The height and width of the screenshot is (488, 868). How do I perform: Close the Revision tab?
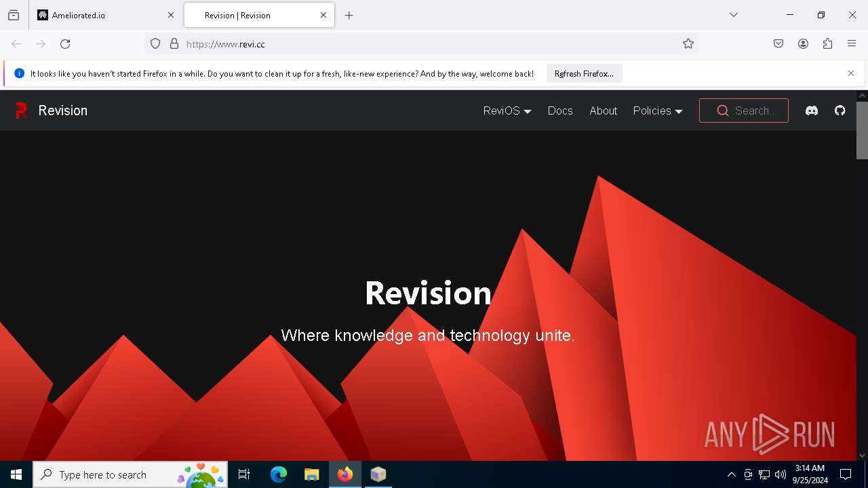(x=323, y=15)
